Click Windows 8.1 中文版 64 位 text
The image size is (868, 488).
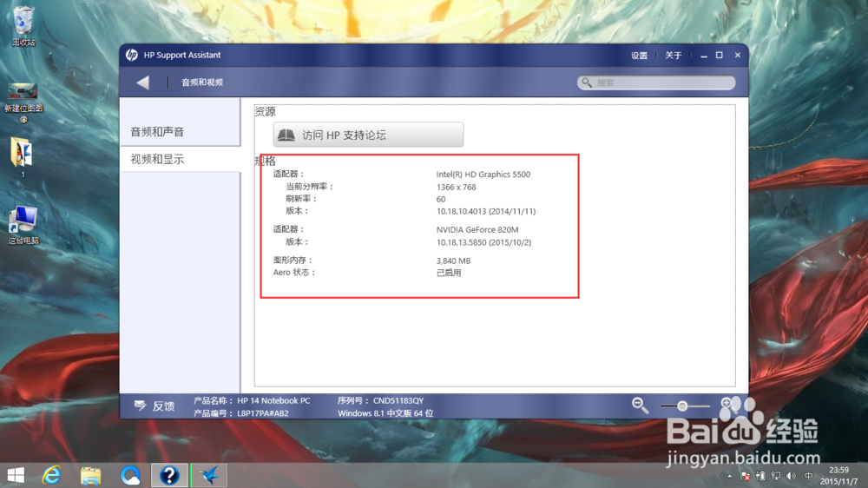pos(385,413)
